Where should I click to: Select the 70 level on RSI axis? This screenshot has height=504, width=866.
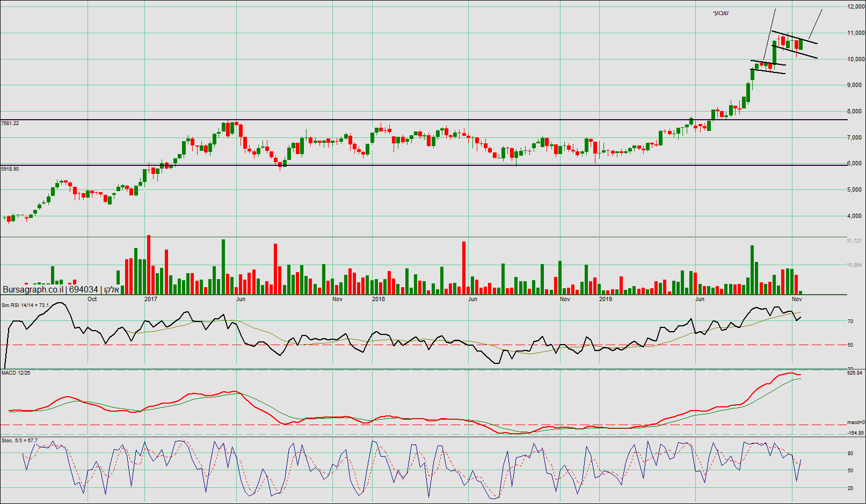coord(850,322)
